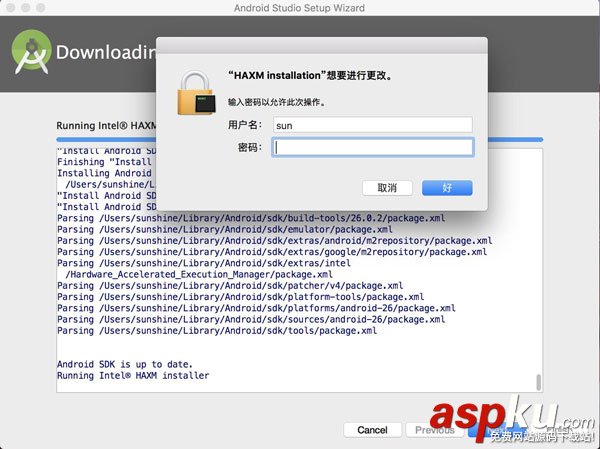Click the log line for build-tools/26.0.2/package.xml

(x=251, y=218)
